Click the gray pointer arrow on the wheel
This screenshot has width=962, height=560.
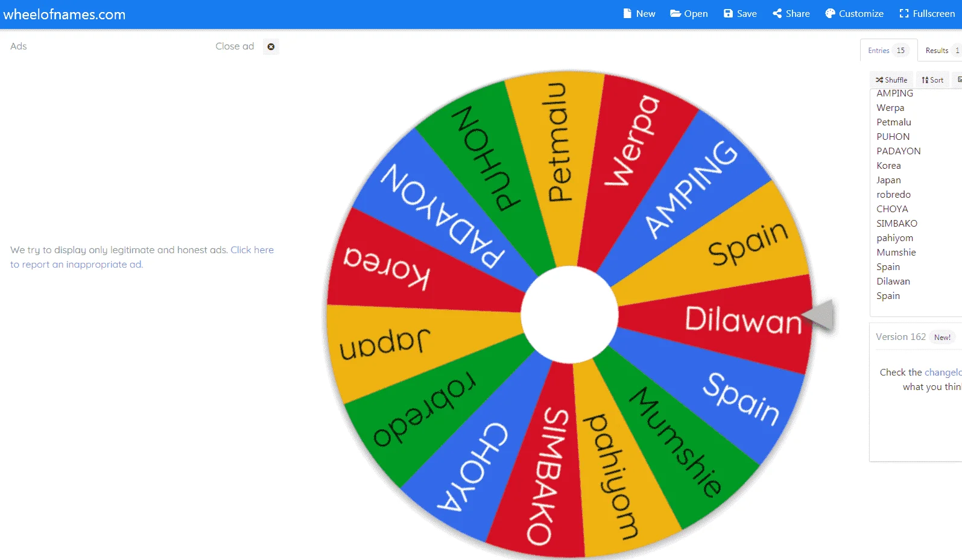coord(819,315)
